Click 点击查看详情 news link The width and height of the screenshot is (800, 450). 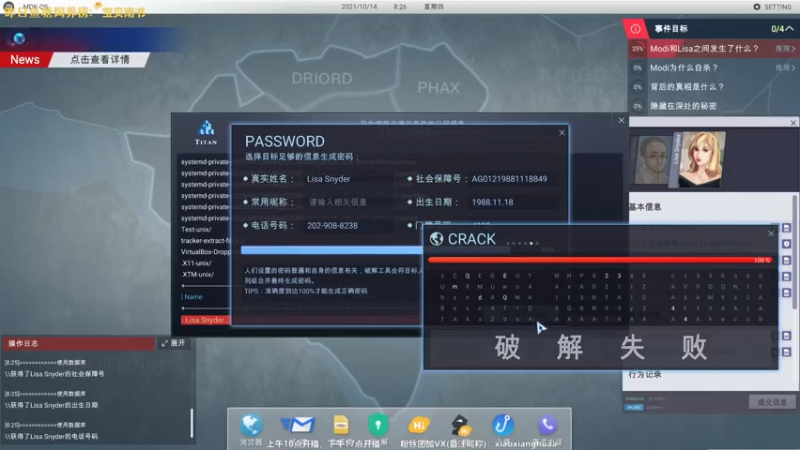point(100,60)
